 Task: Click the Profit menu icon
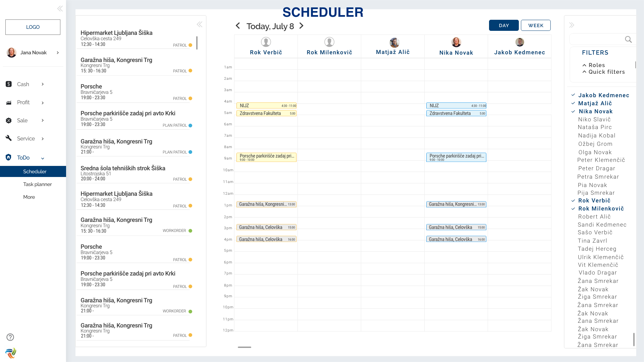tap(8, 103)
